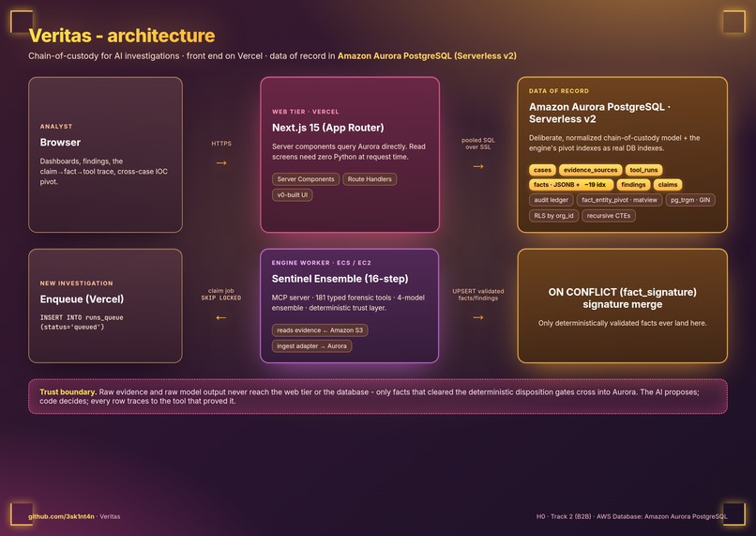
Task: Click the MCP server · 181 typed forensic tools description
Action: [348, 302]
